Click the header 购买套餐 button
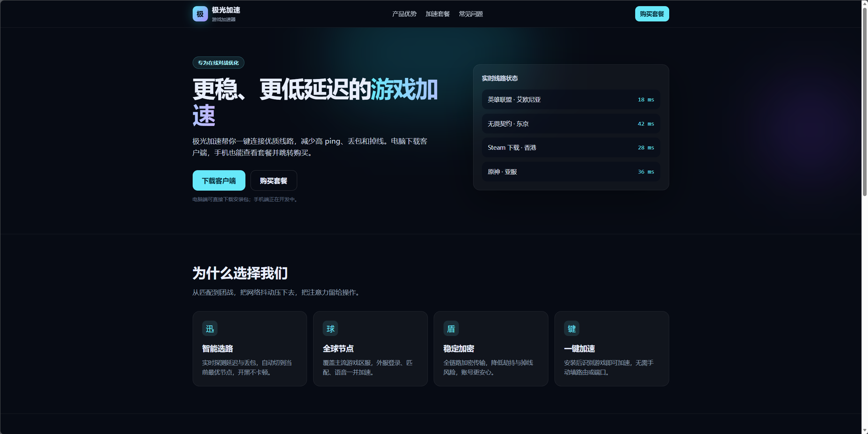The image size is (868, 434). click(652, 14)
